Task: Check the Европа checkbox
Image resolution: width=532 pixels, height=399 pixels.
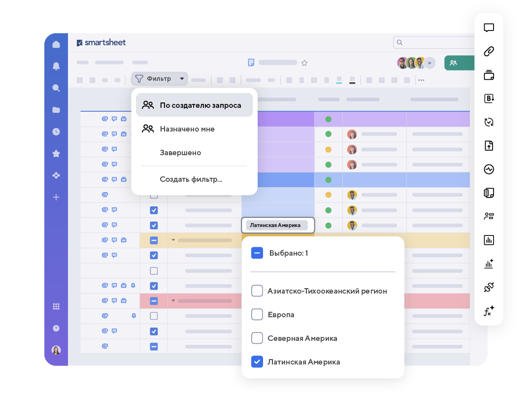Action: pyautogui.click(x=257, y=314)
